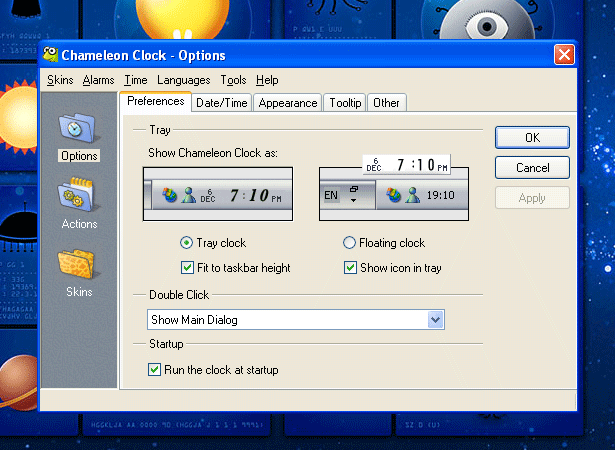Open the Options section icon in sidebar
Screen dimensions: 615x450
tap(78, 128)
